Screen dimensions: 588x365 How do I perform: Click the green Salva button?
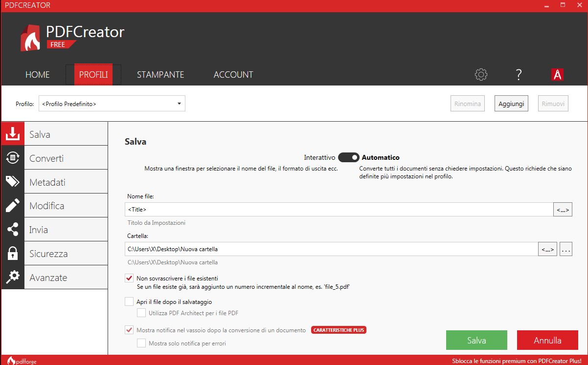pos(476,340)
